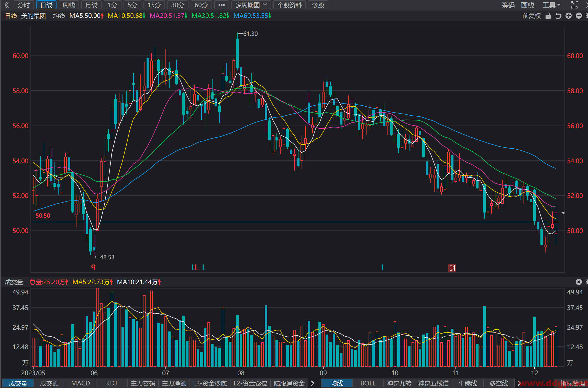Click the undo/restore arrow icon
588x388 pixels.
[558, 16]
